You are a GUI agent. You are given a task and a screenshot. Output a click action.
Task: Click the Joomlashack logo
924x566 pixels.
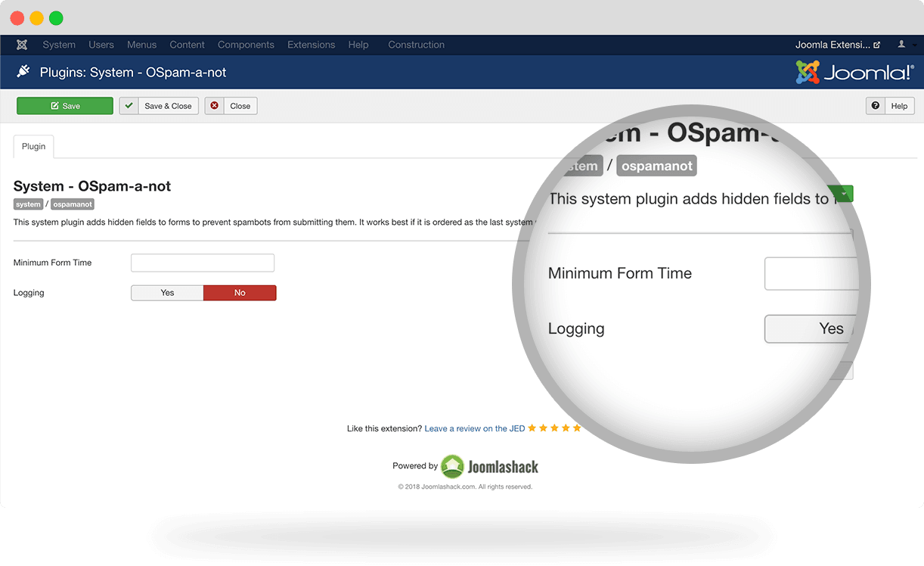(x=490, y=466)
